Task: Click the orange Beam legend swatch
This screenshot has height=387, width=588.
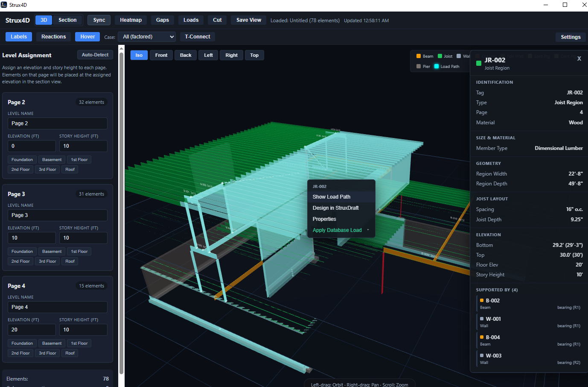Action: (419, 56)
